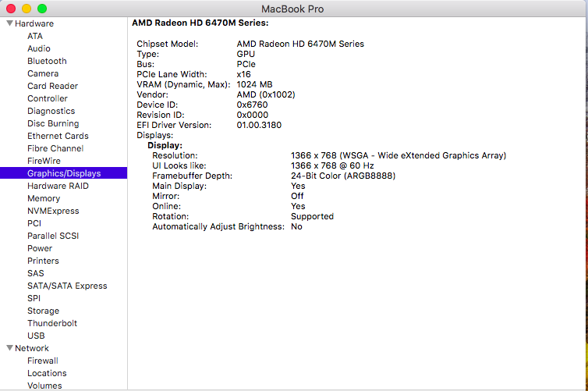Viewport: 588px width, 391px height.
Task: Open the Controller entry
Action: tap(48, 98)
